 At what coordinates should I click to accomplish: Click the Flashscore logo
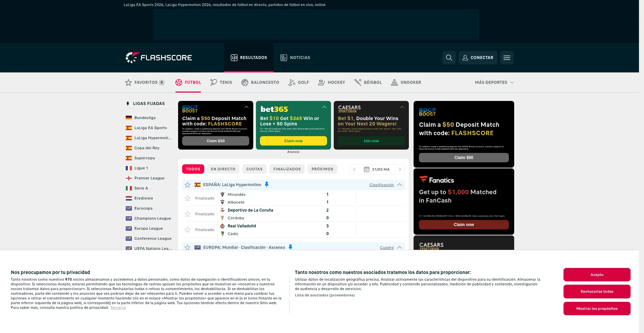pyautogui.click(x=159, y=58)
